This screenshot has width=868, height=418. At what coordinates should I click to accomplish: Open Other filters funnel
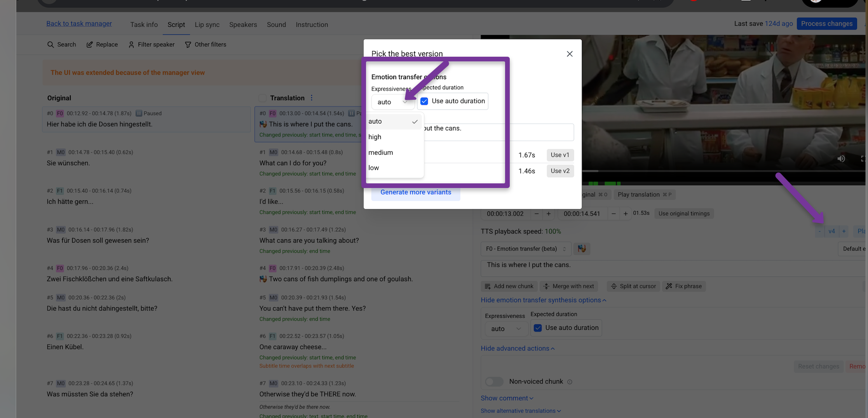[x=206, y=45]
